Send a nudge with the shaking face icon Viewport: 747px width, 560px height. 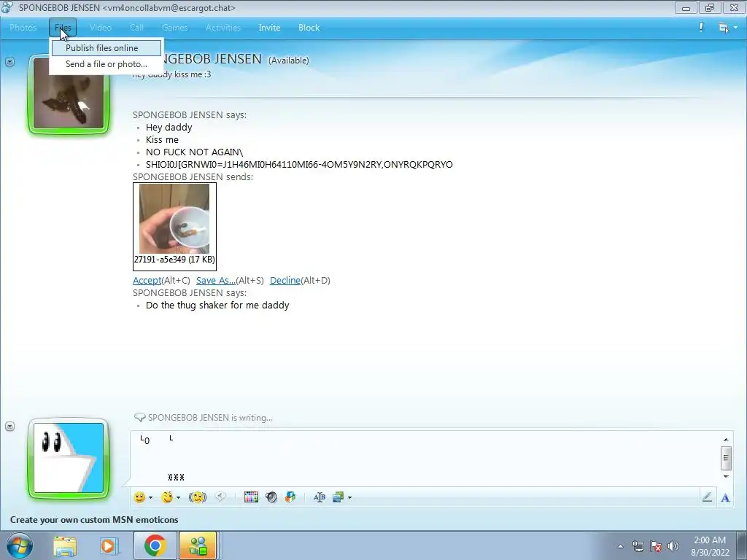197,497
